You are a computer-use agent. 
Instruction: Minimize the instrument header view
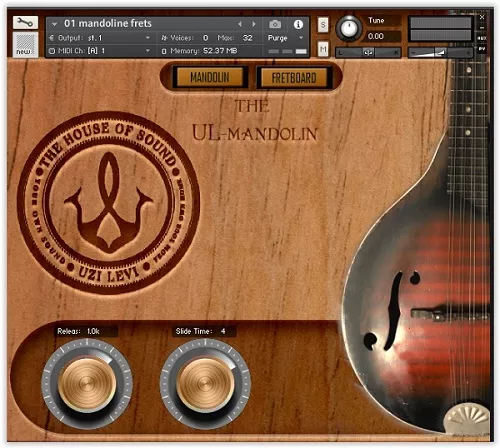pyautogui.click(x=482, y=27)
